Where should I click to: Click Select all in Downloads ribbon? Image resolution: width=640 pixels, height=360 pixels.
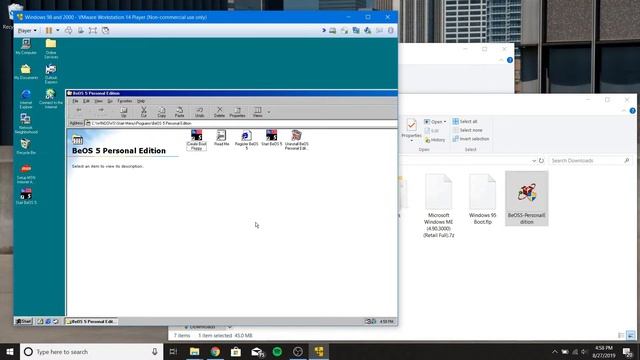[465, 122]
